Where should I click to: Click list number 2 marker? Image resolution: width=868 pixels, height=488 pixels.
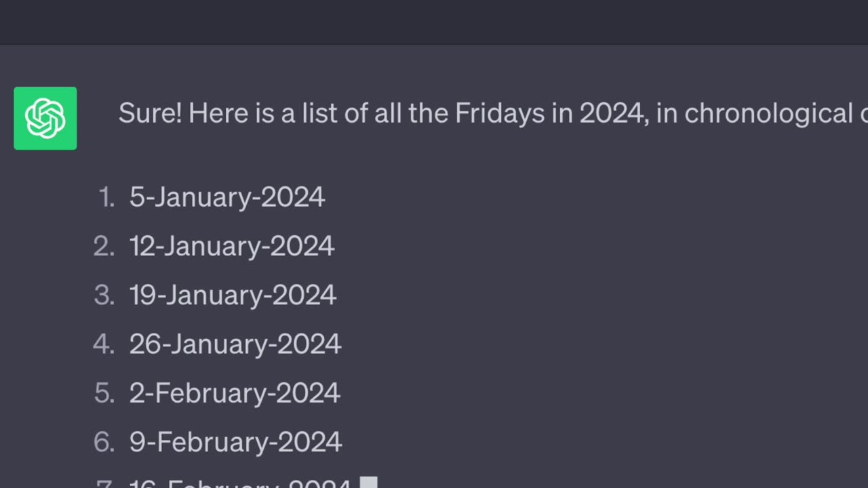click(104, 246)
